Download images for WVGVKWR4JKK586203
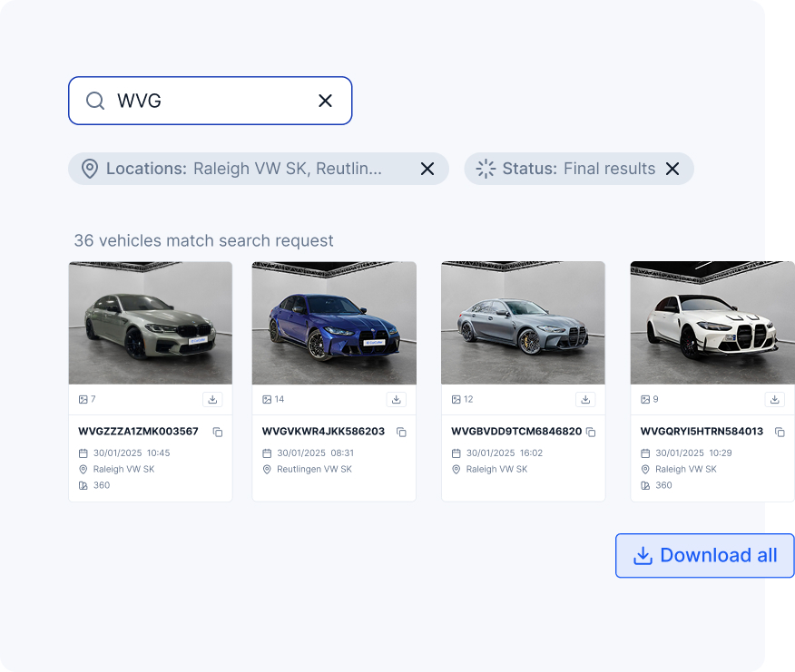 click(x=397, y=399)
